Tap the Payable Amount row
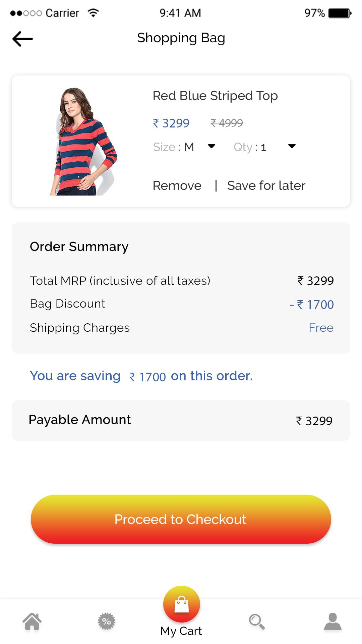362x644 pixels. pyautogui.click(x=181, y=420)
